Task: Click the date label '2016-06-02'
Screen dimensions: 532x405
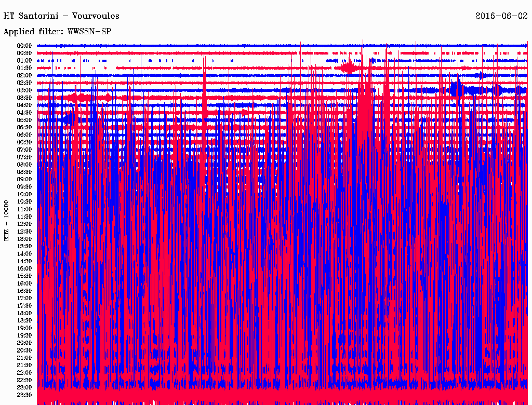Action: [501, 16]
